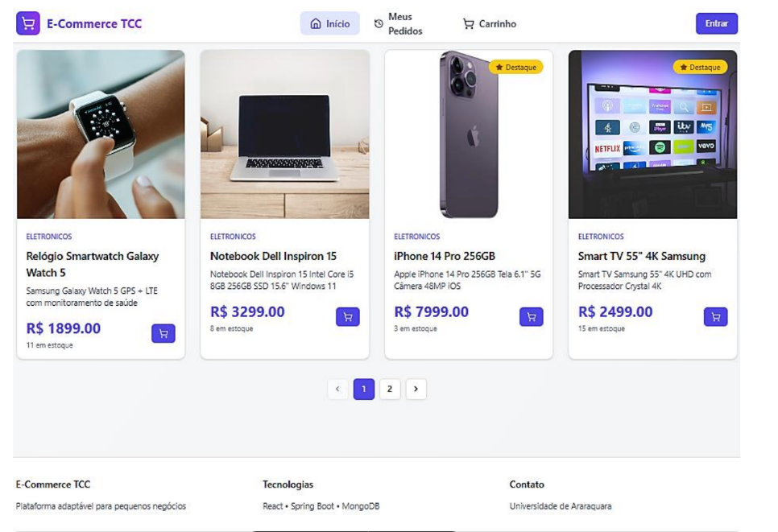The height and width of the screenshot is (532, 778).
Task: Go to next page with arrow
Action: (416, 390)
